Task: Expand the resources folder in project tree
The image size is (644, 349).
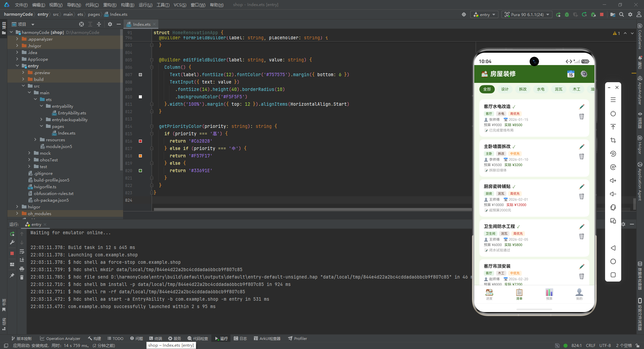Action: [36, 140]
